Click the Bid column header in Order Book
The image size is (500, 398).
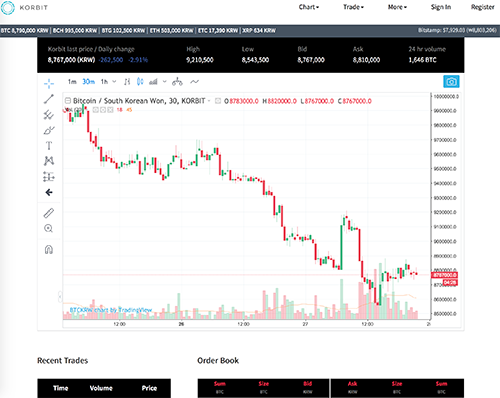pos(308,384)
